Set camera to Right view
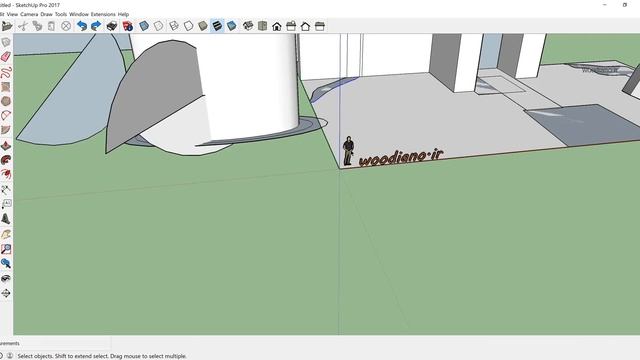Viewport: 640px width, 360px height. pyautogui.click(x=291, y=26)
